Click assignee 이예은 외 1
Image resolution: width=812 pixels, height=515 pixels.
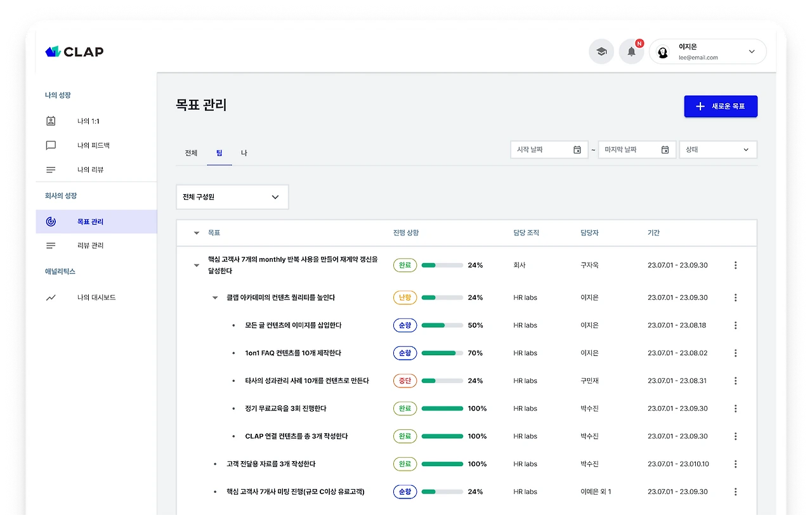596,492
